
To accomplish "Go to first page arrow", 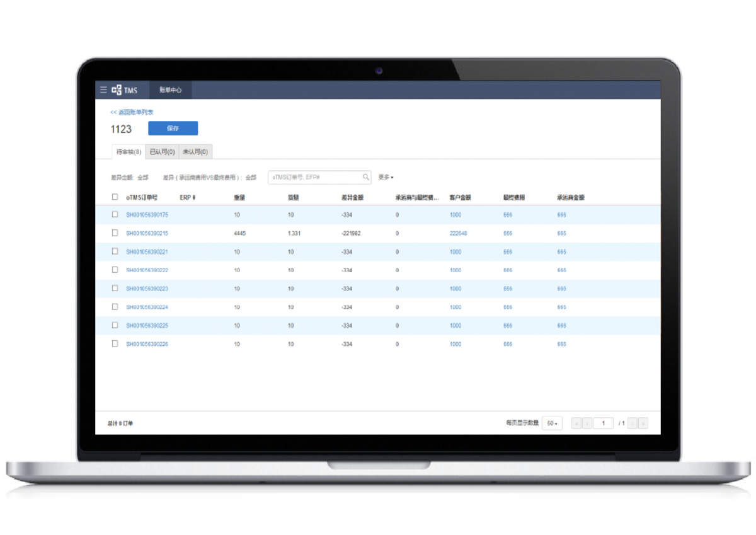I will (576, 423).
